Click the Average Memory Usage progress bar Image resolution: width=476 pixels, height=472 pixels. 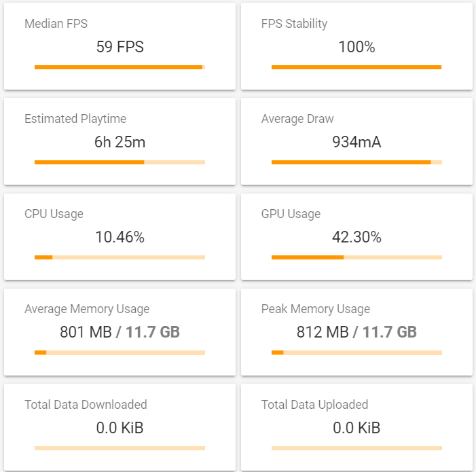(x=120, y=352)
